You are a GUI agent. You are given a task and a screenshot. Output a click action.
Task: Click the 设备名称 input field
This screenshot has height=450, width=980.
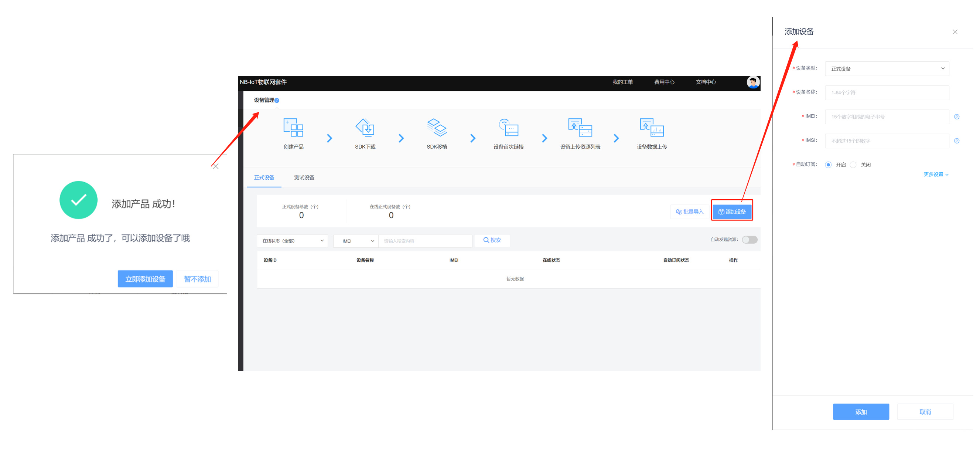[887, 93]
